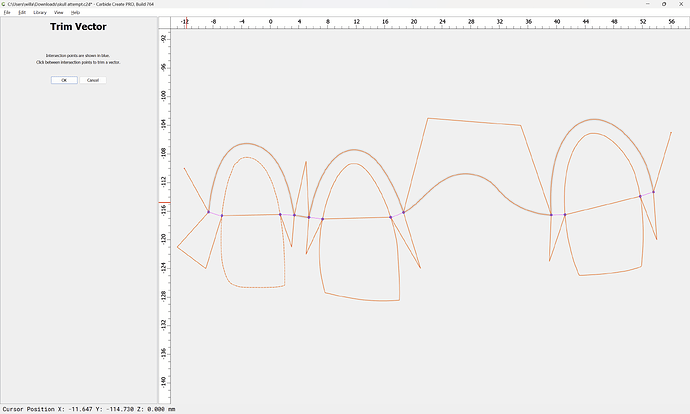The height and width of the screenshot is (414, 690).
Task: Click the 0 mark on the horizontal ruler
Action: [x=272, y=21]
